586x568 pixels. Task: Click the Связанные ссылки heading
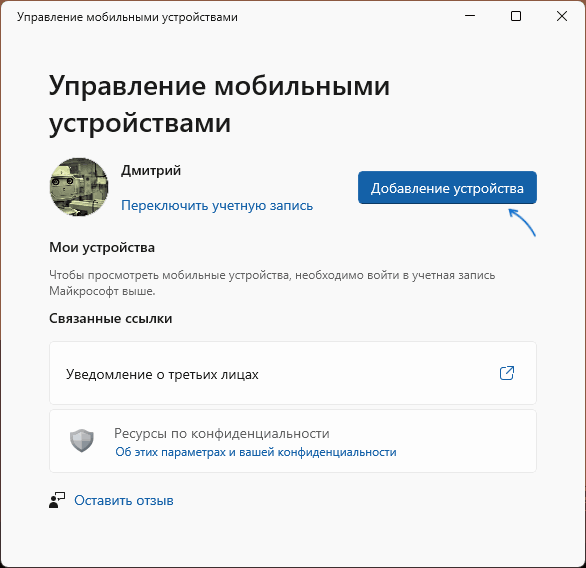coord(111,318)
